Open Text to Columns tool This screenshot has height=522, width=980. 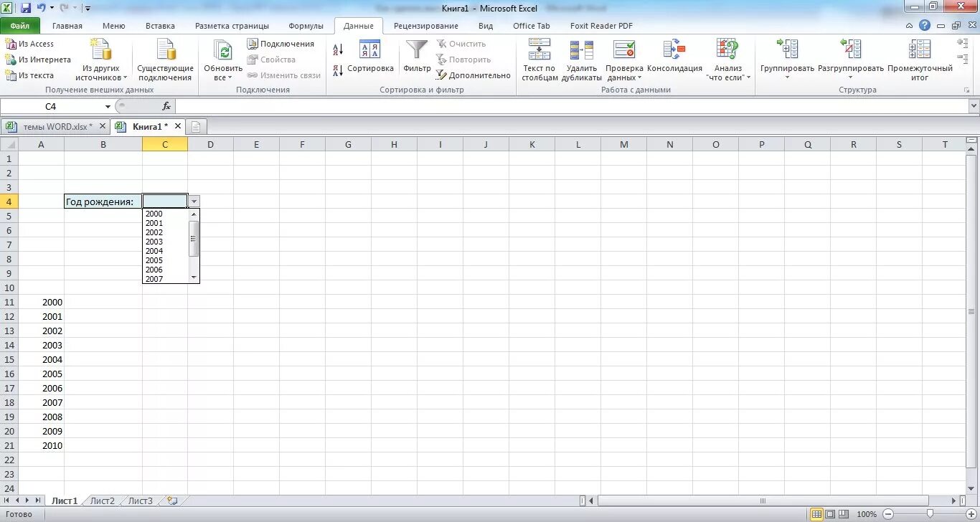[x=540, y=60]
